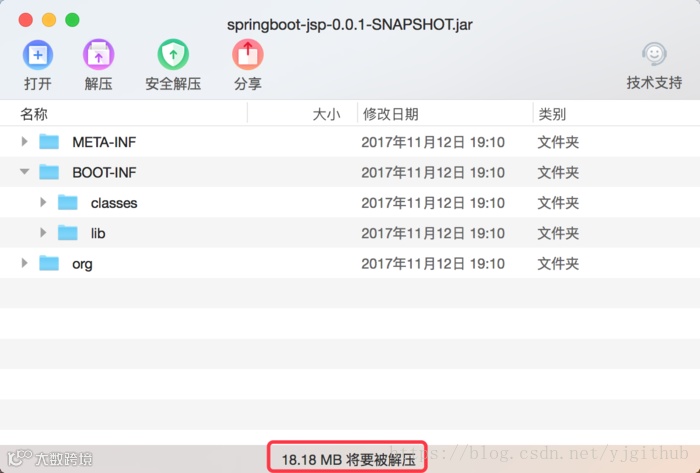Click 文件夹 type in the classes row
The width and height of the screenshot is (700, 473).
coord(558,203)
